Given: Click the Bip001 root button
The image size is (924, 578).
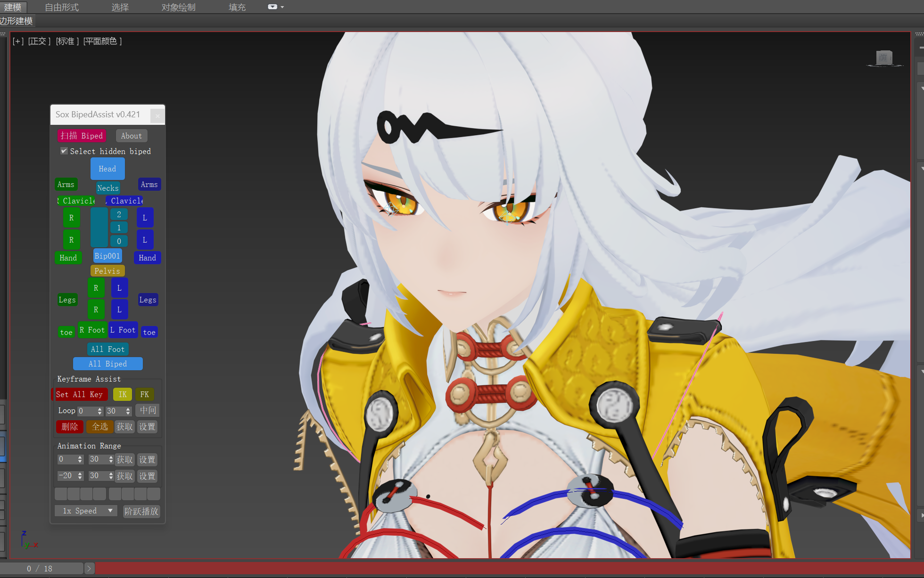Looking at the screenshot, I should click(x=107, y=256).
